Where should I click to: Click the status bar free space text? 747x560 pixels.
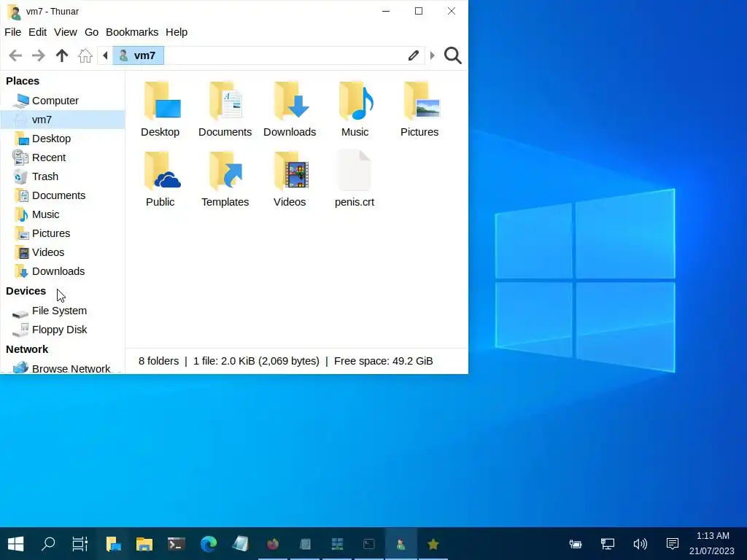(384, 361)
